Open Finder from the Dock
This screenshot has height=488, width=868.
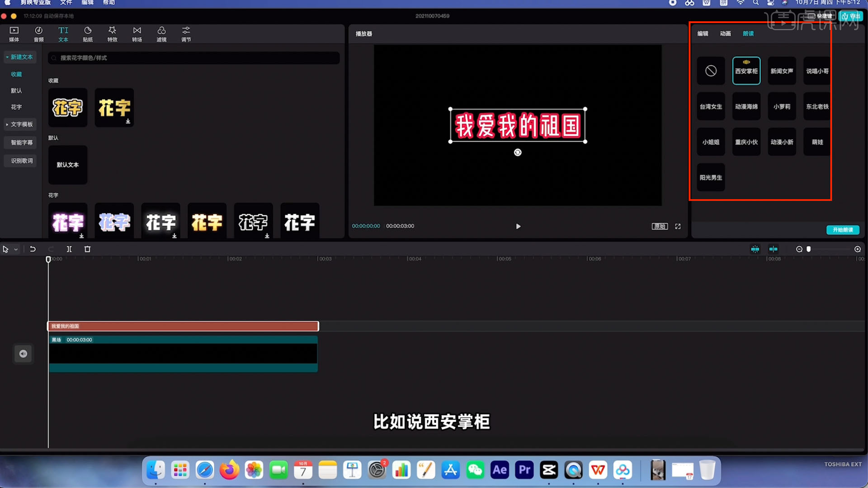click(x=156, y=470)
